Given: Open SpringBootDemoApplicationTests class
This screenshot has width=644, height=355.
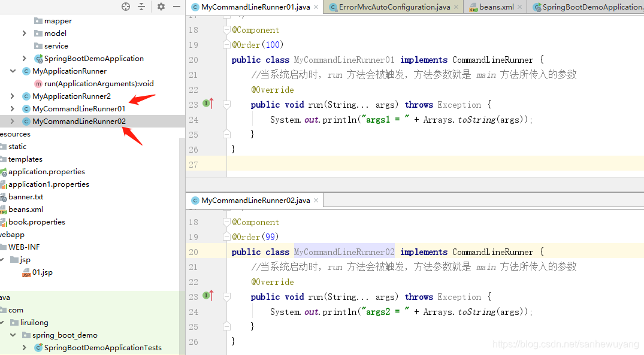Looking at the screenshot, I should (102, 348).
